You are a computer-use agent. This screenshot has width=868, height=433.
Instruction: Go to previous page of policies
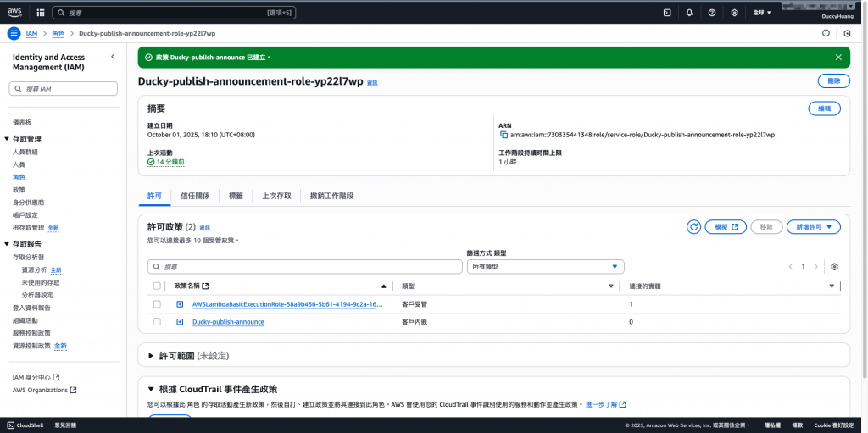791,266
